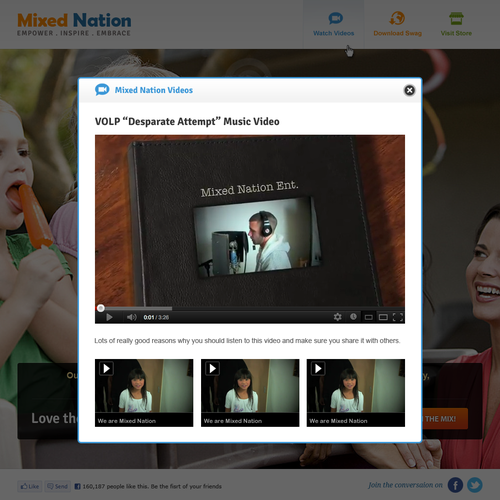Click the orange THE MIX! button
This screenshot has width=500, height=500.
pos(445,419)
